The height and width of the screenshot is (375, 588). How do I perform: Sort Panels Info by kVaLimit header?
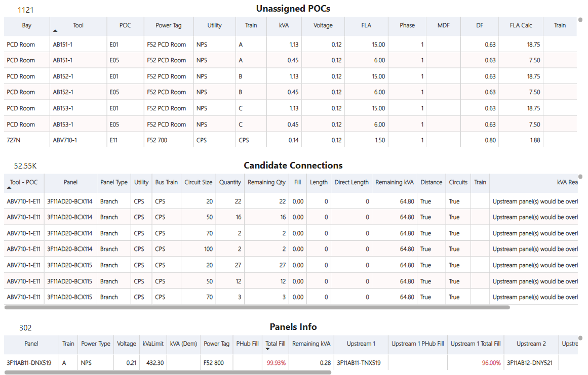(153, 344)
